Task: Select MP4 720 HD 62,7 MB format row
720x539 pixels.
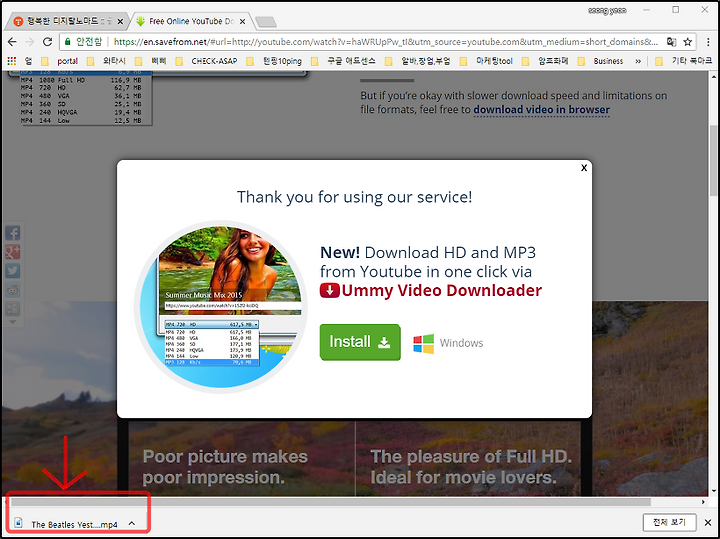Action: 81,88
